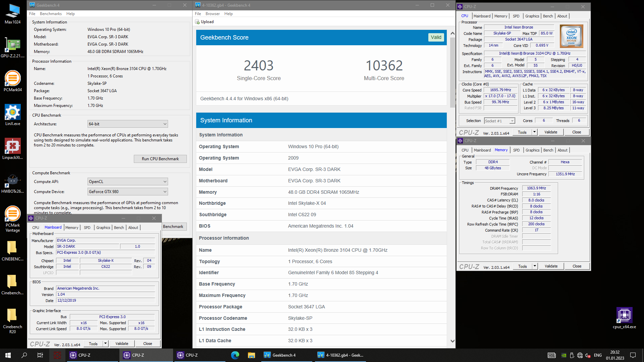Click the Windows Start button
The image size is (644, 362).
[x=8, y=355]
